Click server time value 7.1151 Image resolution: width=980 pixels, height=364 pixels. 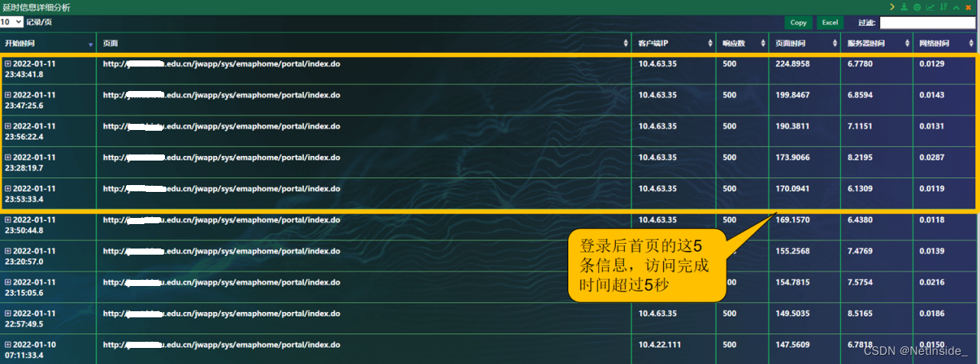coord(860,126)
